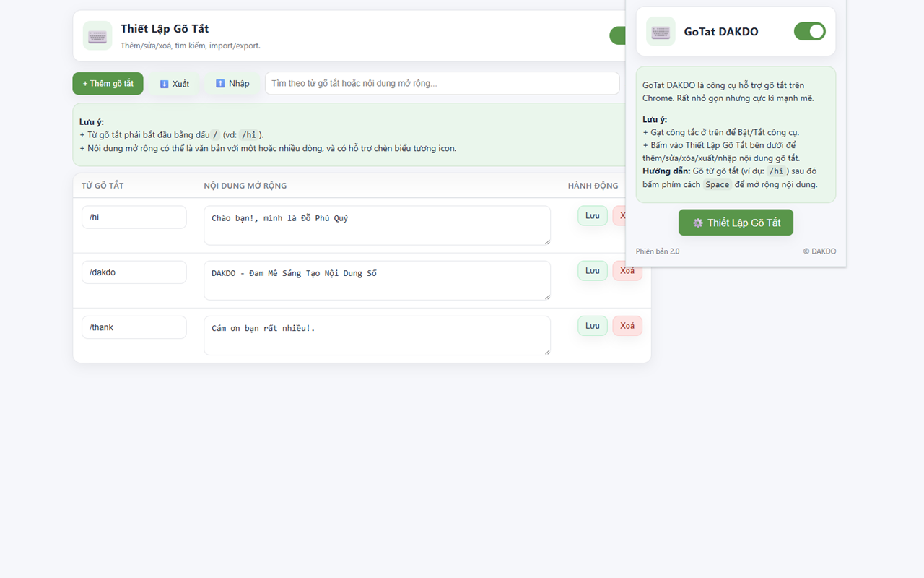Toggle the GoTat DAKDO on/off switch

click(809, 31)
